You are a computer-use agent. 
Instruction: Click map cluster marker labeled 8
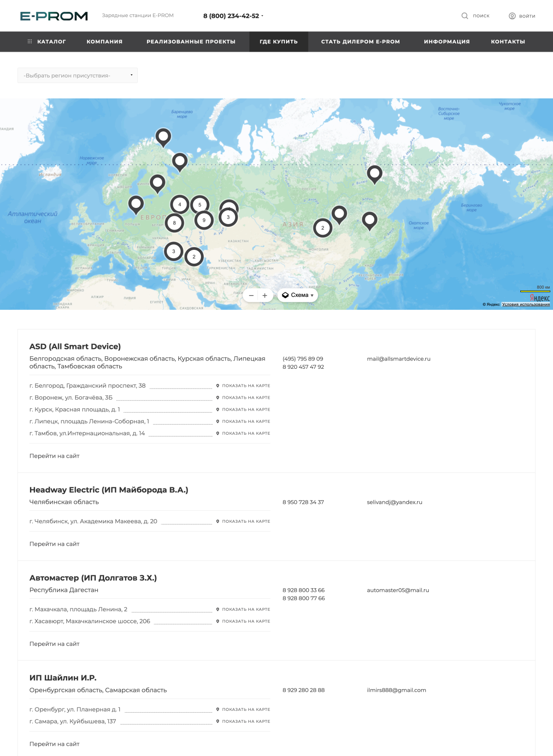pos(174,223)
